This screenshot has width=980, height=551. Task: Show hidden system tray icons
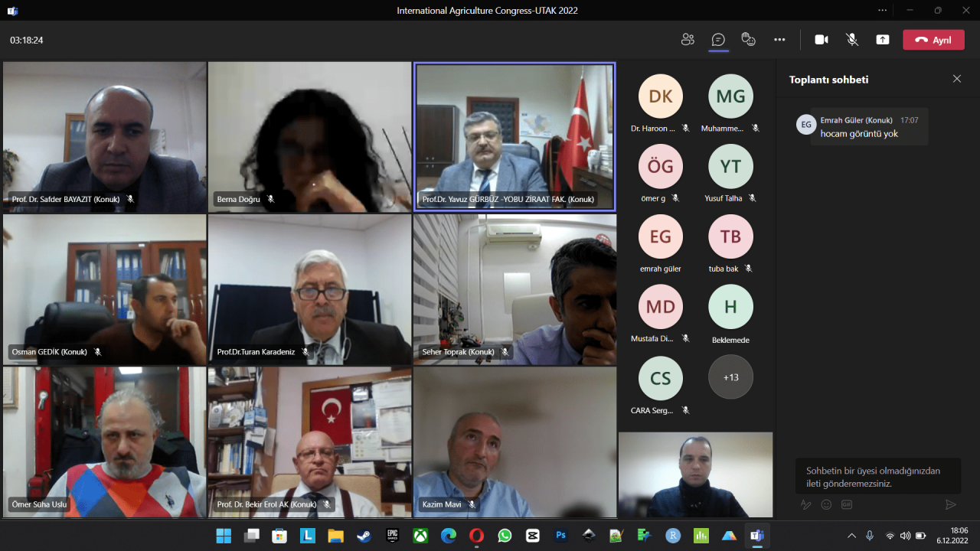pos(851,536)
